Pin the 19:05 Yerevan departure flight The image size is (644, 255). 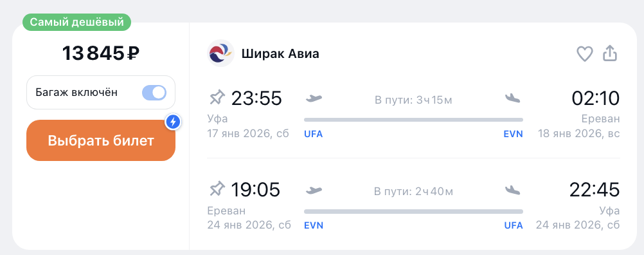[x=217, y=189]
